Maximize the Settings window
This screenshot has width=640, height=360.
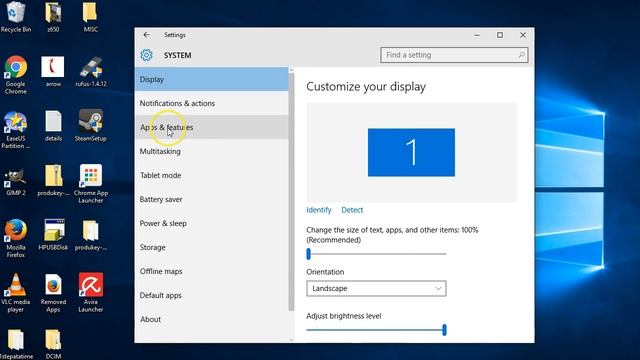[500, 35]
